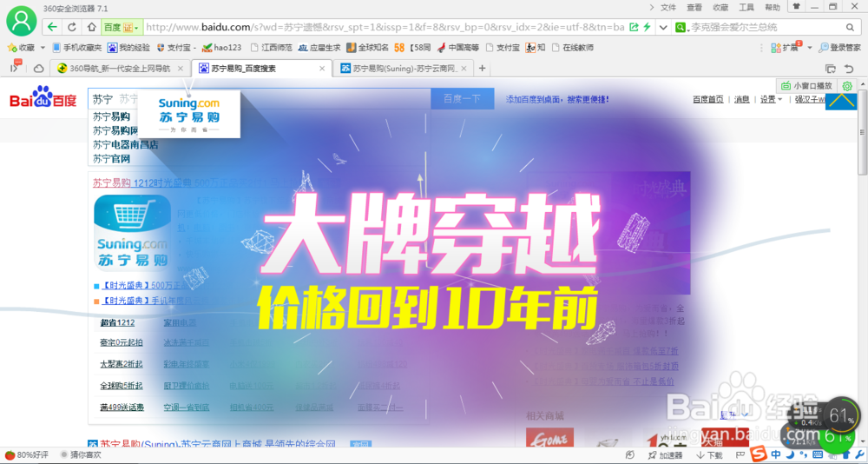Open 我的经验 bookmark
868x464 pixels.
(129, 48)
